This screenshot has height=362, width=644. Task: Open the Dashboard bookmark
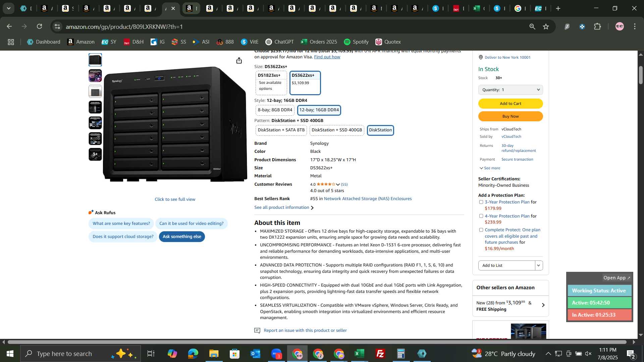pyautogui.click(x=44, y=42)
